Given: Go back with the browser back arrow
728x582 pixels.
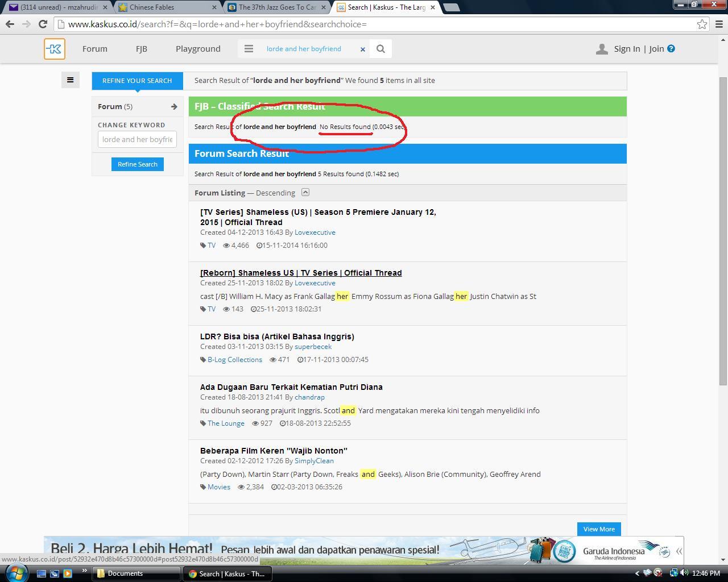Looking at the screenshot, I should click(x=10, y=24).
